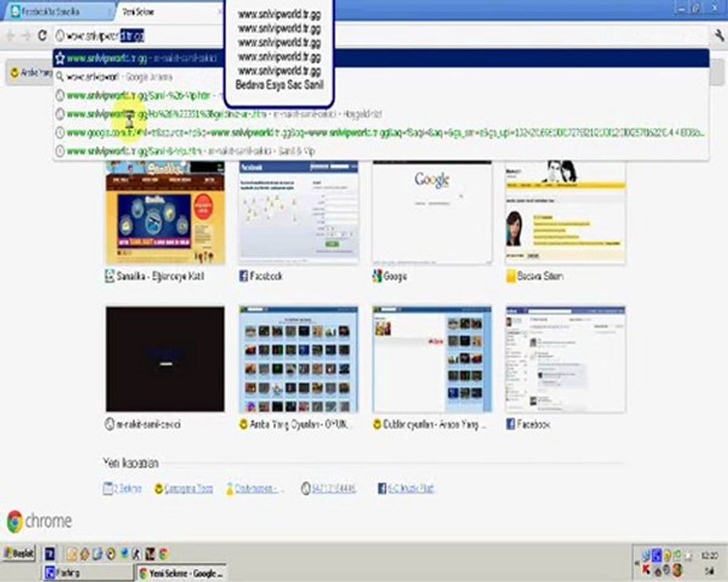Image resolution: width=728 pixels, height=582 pixels.
Task: Switch to the Flashing taskbar window
Action: click(88, 573)
